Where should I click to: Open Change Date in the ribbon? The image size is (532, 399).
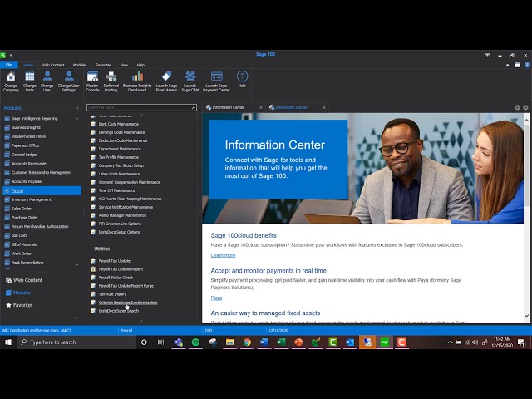pos(30,81)
